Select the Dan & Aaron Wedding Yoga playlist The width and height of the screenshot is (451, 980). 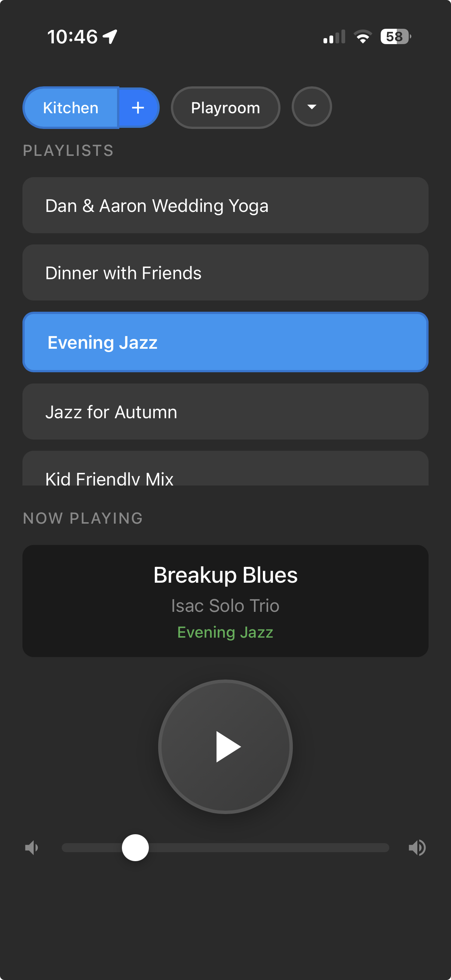(x=225, y=206)
